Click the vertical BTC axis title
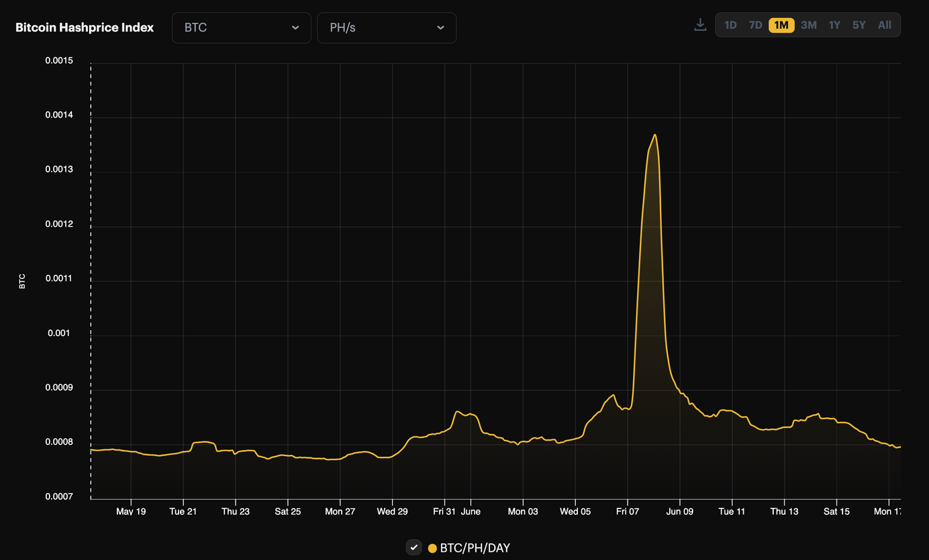The width and height of the screenshot is (929, 560). tap(22, 281)
